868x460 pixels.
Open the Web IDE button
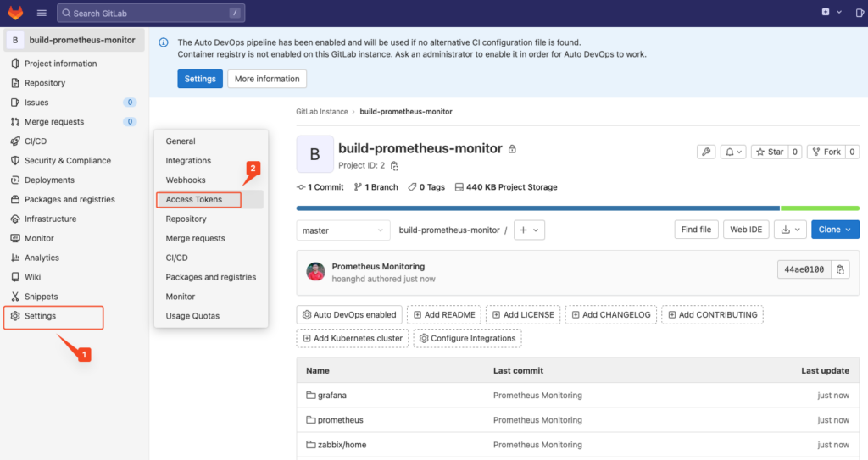pyautogui.click(x=746, y=230)
